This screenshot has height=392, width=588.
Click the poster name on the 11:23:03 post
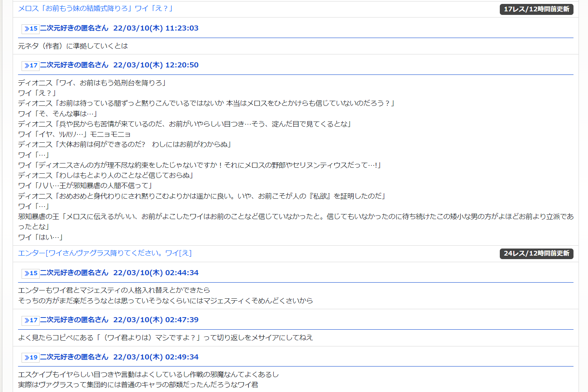coord(74,28)
